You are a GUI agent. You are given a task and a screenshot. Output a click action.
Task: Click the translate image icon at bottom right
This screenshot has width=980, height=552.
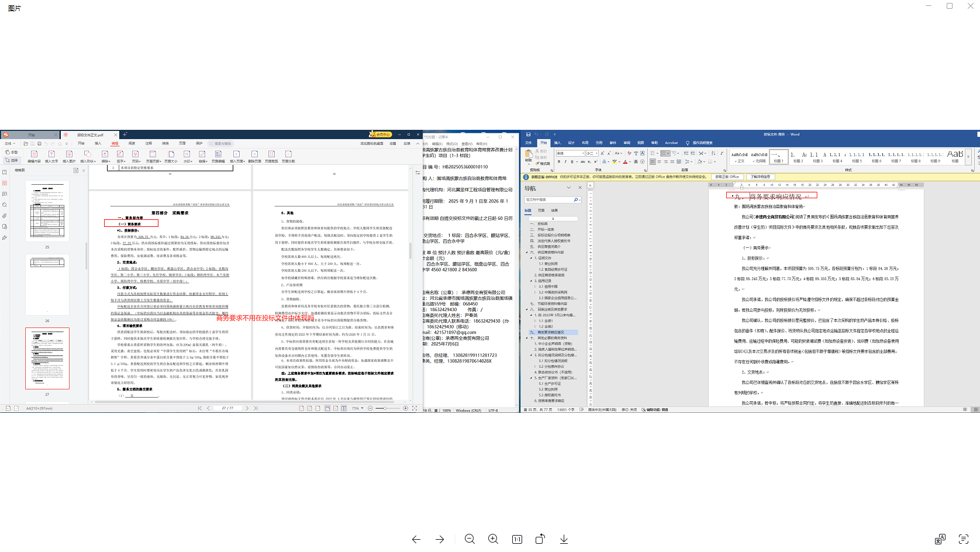[x=940, y=539]
